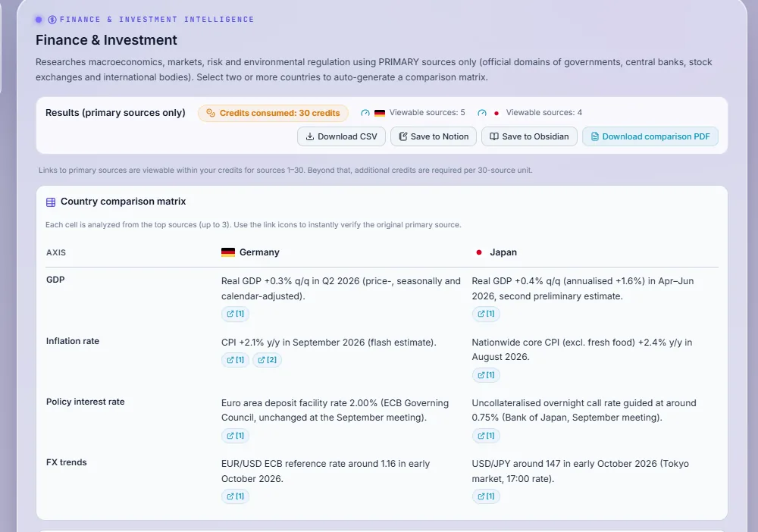This screenshot has width=758, height=532.
Task: Click the Germany column header text
Action: (259, 252)
